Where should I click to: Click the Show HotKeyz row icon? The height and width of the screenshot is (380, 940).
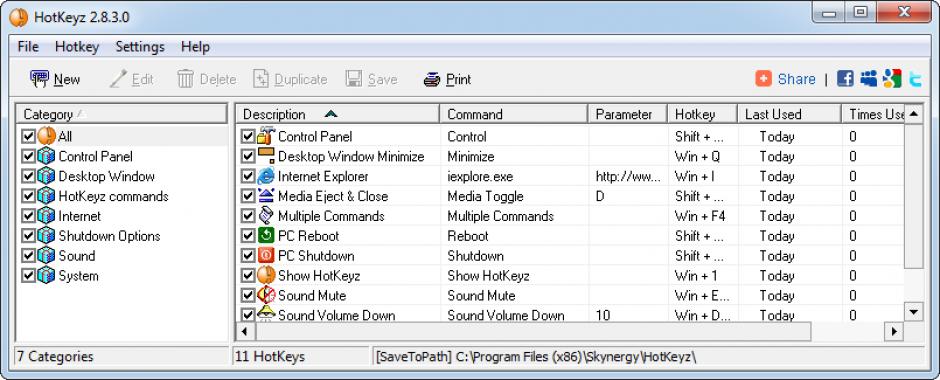[x=266, y=276]
